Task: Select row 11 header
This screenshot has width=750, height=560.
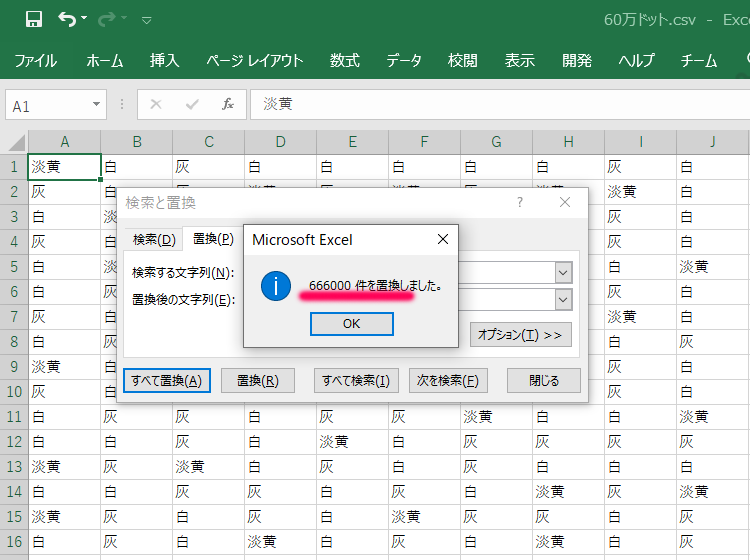Action: coord(14,417)
